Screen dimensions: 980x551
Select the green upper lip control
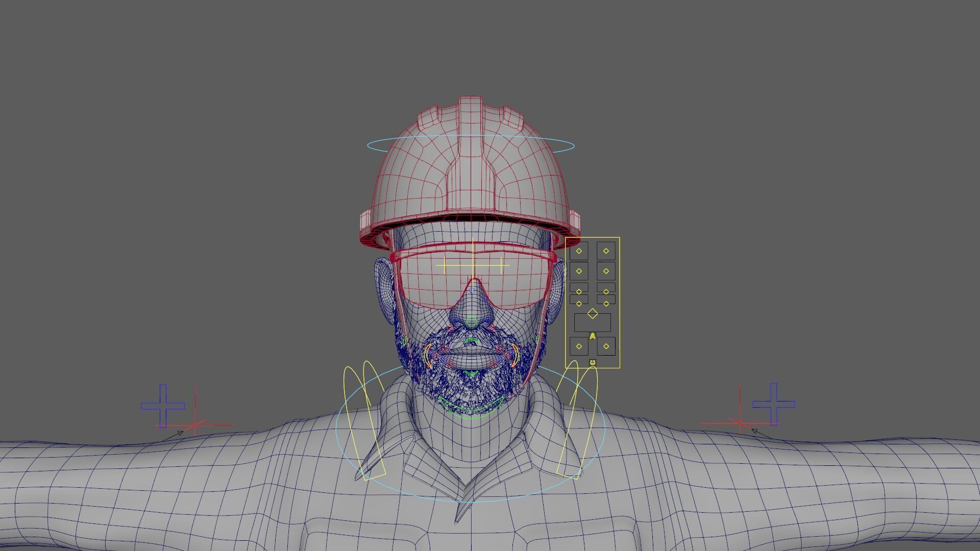[472, 341]
